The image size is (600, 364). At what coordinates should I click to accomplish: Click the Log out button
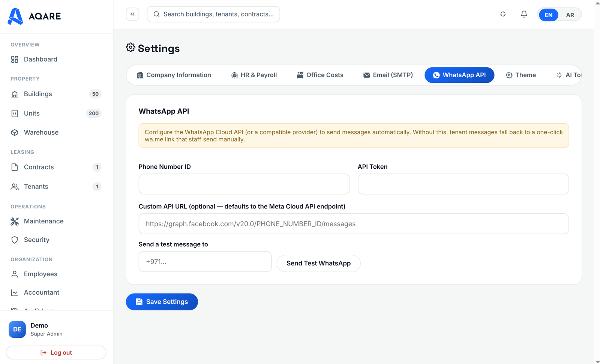pyautogui.click(x=56, y=352)
